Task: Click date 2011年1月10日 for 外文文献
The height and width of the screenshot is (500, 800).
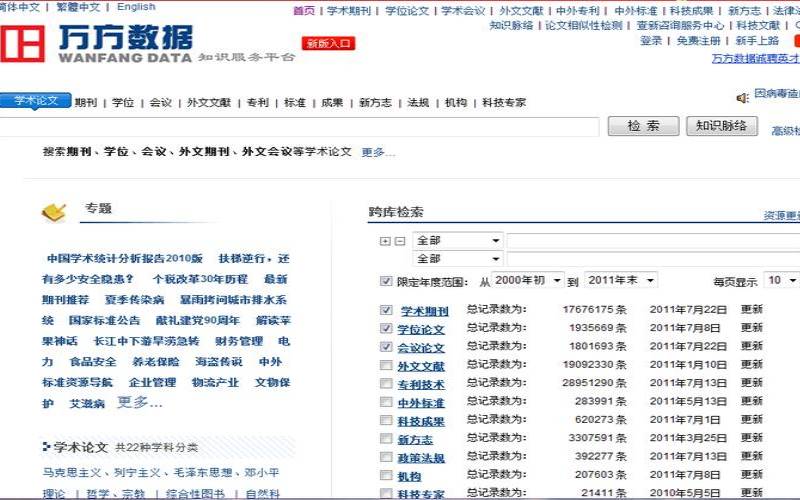Action: [x=688, y=364]
